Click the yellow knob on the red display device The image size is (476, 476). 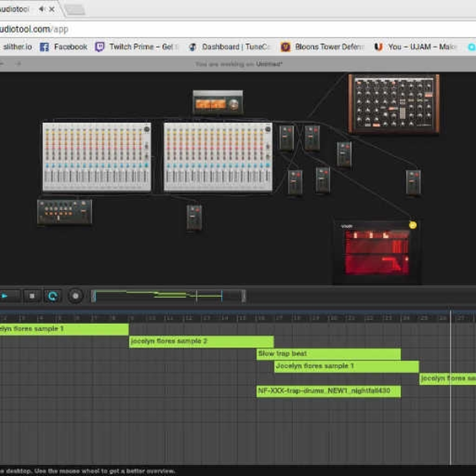pos(413,225)
